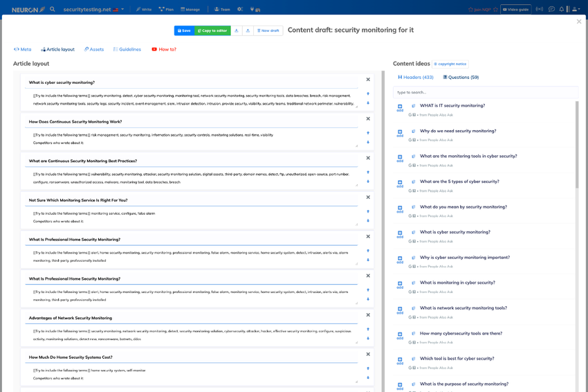
Task: Remove 'Not Sure Which Monitoring Service' section
Action: tap(368, 197)
